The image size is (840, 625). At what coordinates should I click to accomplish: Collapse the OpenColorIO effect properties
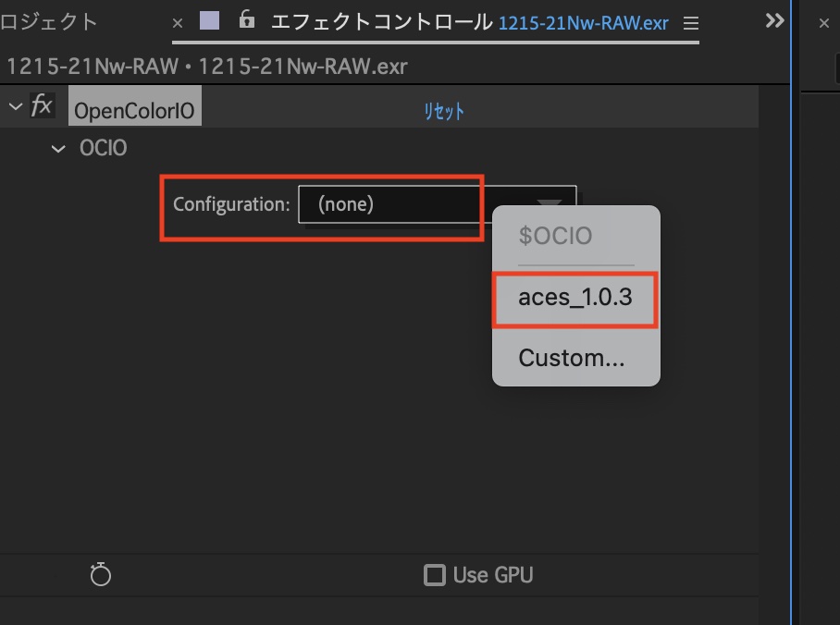(15, 107)
